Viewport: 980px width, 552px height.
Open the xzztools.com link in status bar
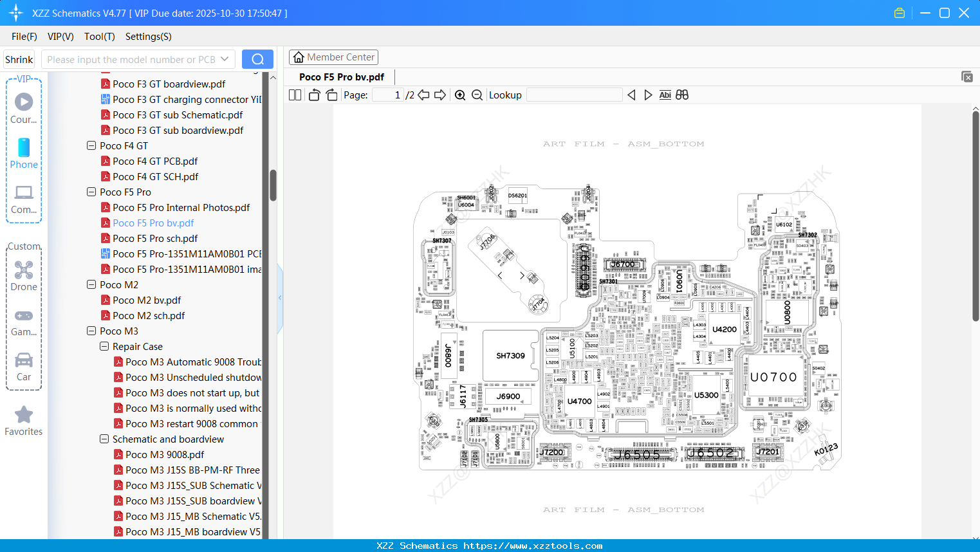[x=533, y=546]
